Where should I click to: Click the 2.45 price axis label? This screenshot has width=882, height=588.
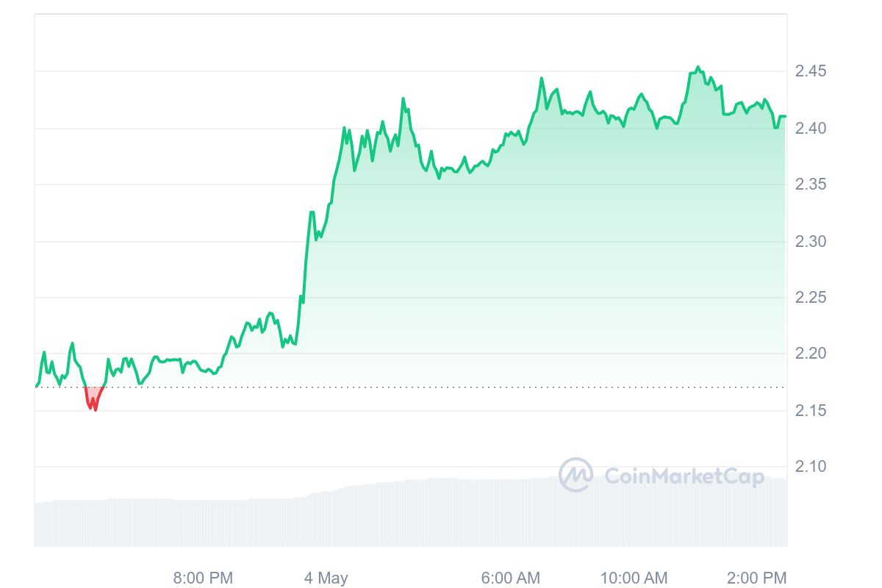click(811, 71)
